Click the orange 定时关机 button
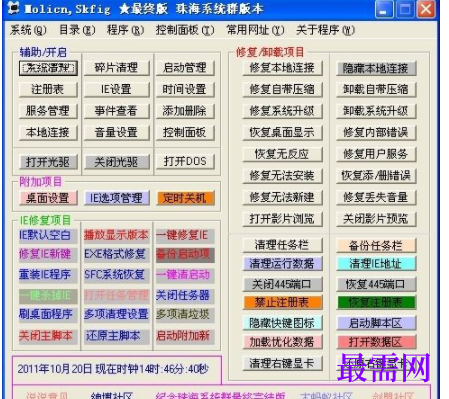 point(185,198)
